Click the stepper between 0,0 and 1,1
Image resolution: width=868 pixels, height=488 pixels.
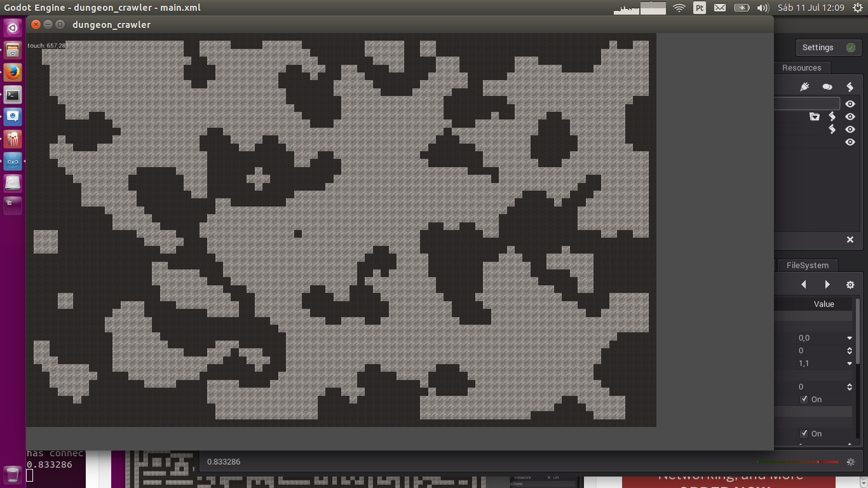tap(850, 351)
